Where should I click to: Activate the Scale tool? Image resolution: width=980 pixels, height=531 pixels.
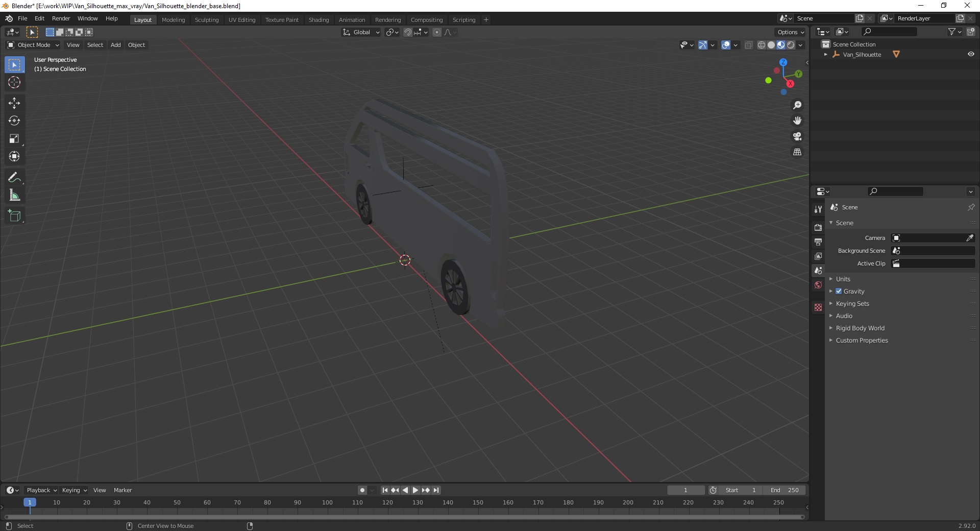coord(14,139)
